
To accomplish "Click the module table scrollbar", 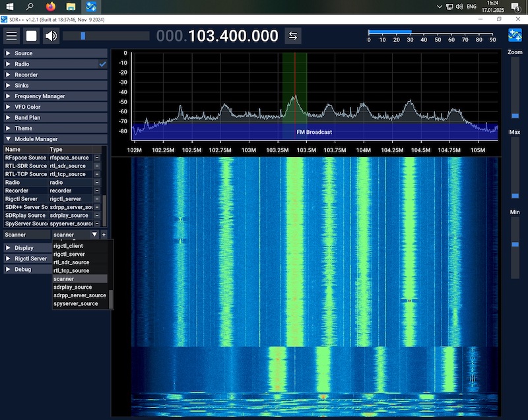I will 104,210.
